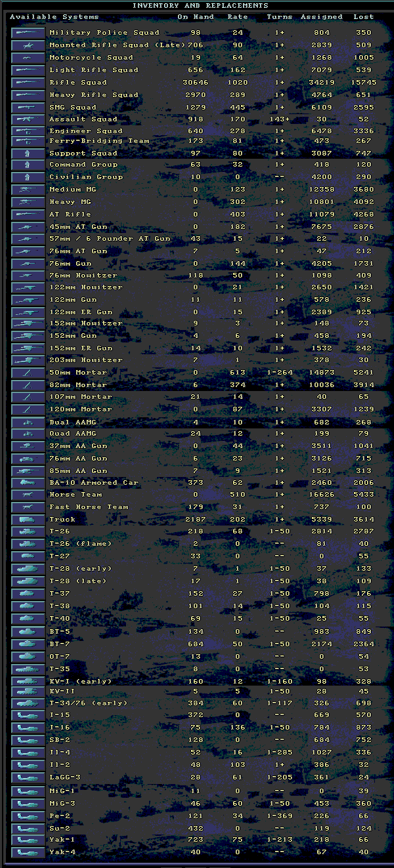Click the T-26 (flame) label
Viewport: 394px width, 868px height.
coord(81,544)
